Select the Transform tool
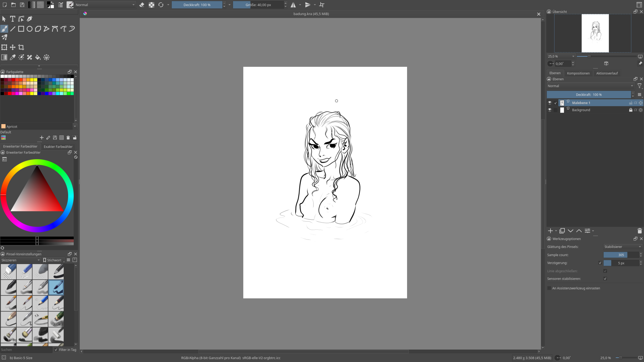 tap(4, 47)
